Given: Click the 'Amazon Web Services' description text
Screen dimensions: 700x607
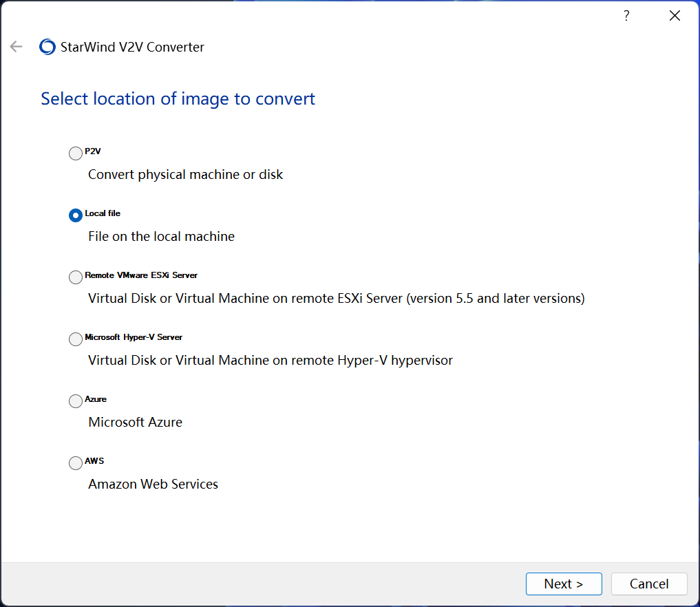Looking at the screenshot, I should point(153,484).
